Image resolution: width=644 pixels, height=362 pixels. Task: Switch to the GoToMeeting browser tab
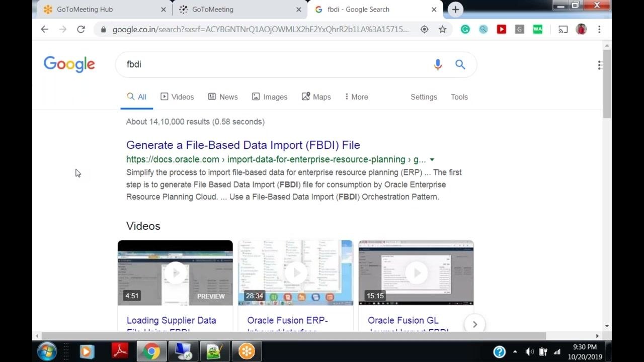click(x=239, y=10)
